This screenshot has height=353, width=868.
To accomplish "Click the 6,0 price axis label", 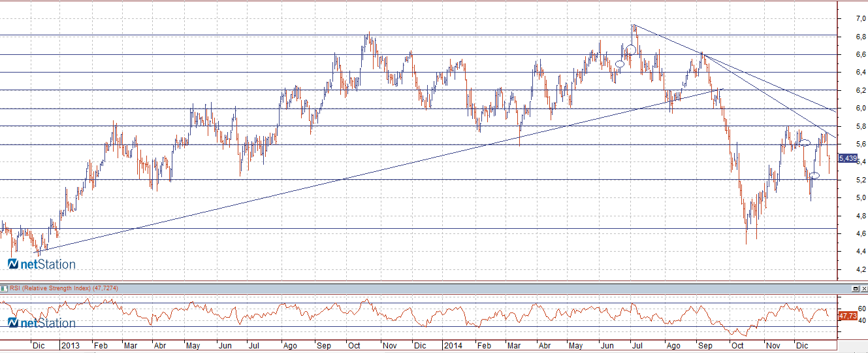I will (861, 108).
